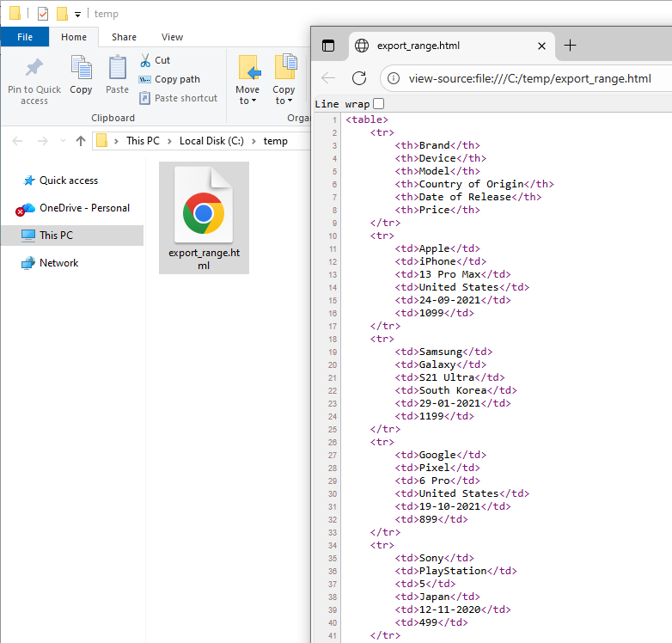Click the Country of Origin header line
Viewport: 672px width, 643px height.
[474, 184]
